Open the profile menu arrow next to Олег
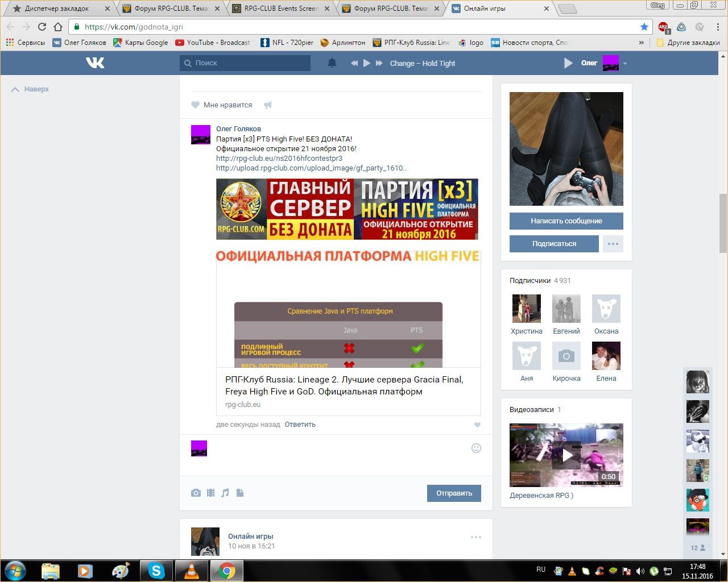Viewport: 728px width, 582px height. 625,63
